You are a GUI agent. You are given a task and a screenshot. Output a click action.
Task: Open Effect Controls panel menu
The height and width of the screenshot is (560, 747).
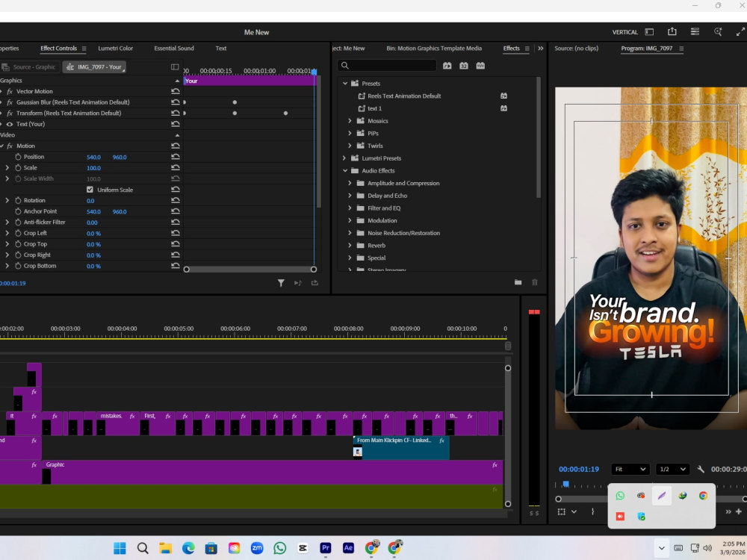pos(84,48)
